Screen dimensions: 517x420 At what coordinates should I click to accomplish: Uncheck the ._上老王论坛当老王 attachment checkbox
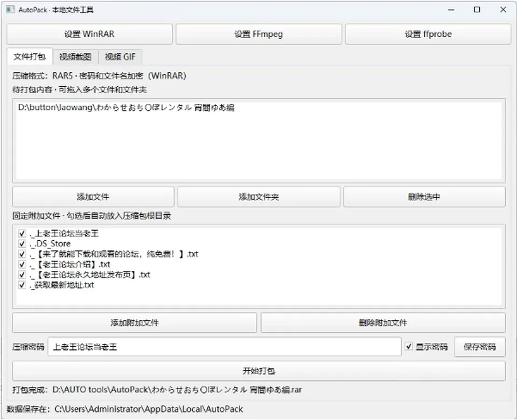[22, 233]
